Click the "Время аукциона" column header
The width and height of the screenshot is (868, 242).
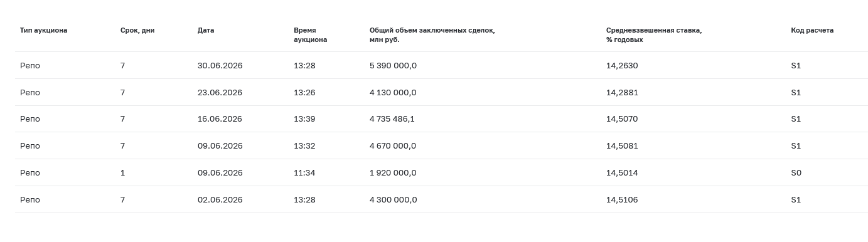tap(310, 34)
